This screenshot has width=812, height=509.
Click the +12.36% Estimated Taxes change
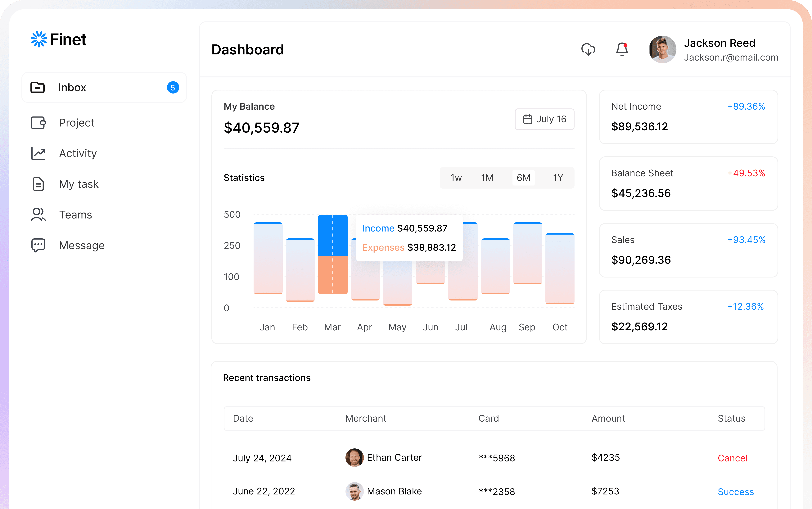click(745, 306)
